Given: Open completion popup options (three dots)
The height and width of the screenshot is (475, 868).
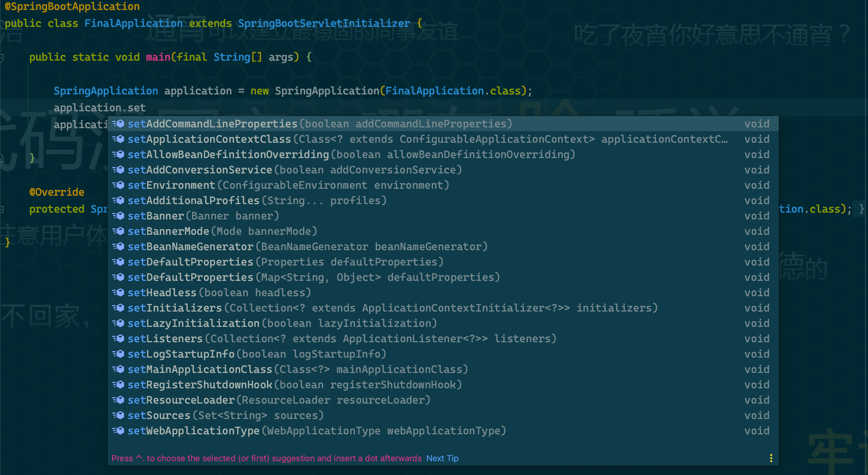Looking at the screenshot, I should (771, 458).
